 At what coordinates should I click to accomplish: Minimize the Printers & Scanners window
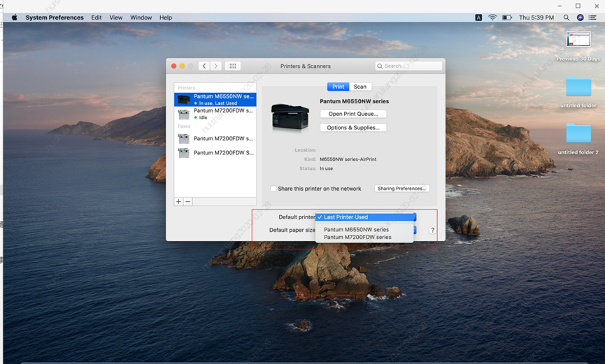tap(182, 66)
